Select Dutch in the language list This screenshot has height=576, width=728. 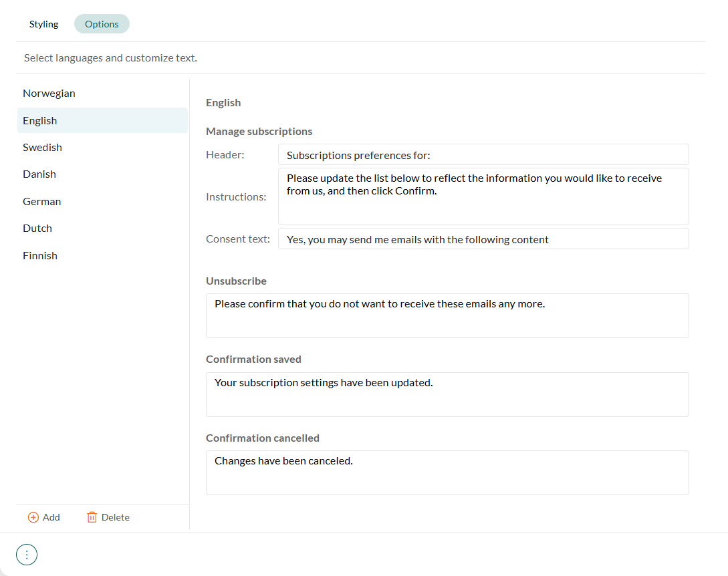102,229
